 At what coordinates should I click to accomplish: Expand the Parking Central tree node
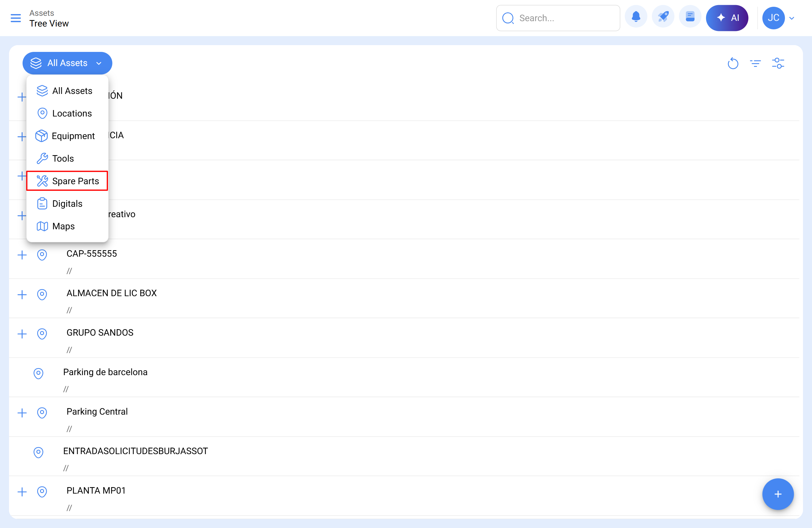[22, 413]
